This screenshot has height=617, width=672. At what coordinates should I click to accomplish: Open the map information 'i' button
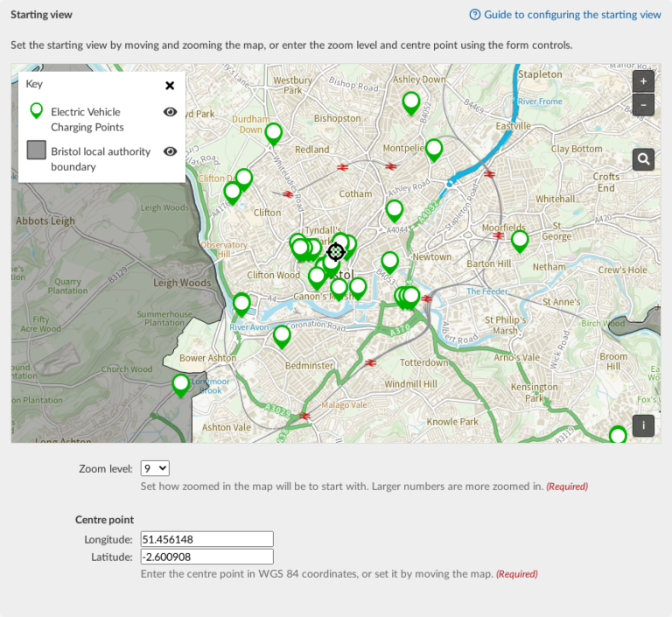pos(643,425)
